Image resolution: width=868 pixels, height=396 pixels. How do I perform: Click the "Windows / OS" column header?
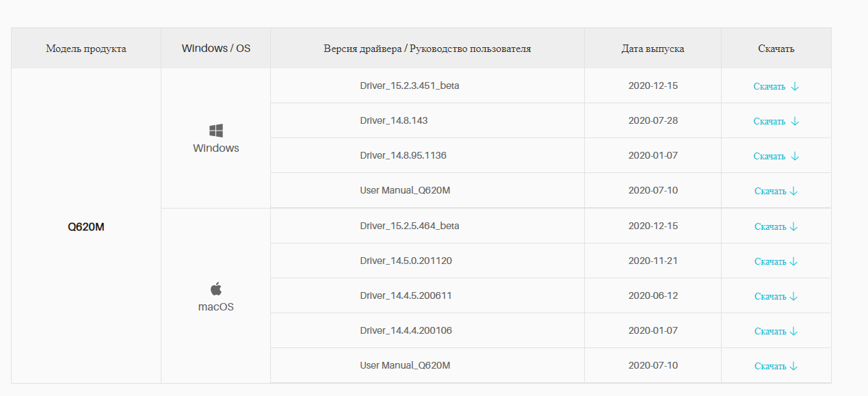tap(216, 49)
